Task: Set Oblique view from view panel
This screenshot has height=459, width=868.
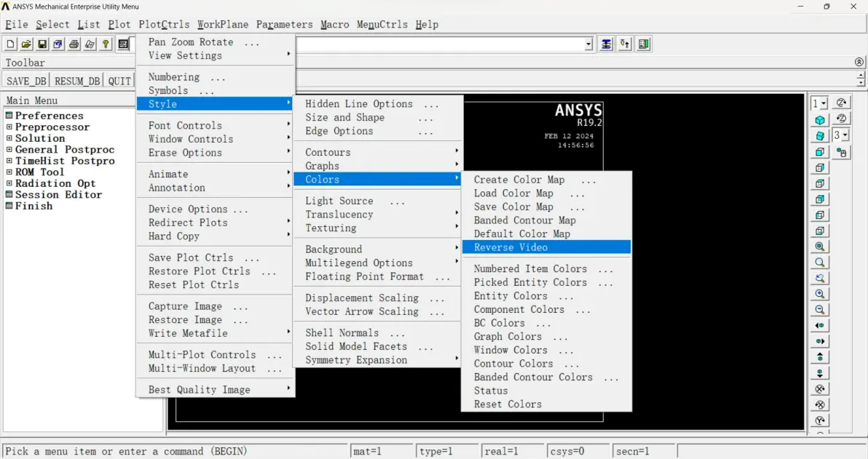Action: click(820, 135)
